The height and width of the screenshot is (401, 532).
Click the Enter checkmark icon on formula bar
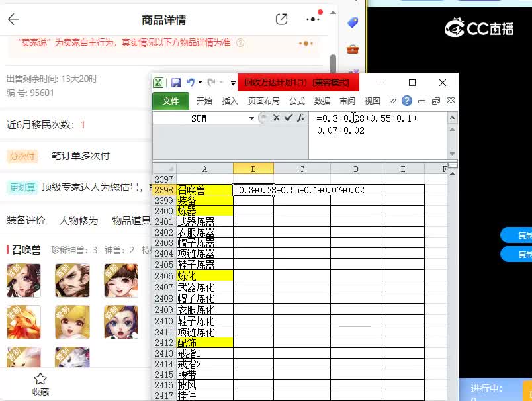click(x=287, y=117)
